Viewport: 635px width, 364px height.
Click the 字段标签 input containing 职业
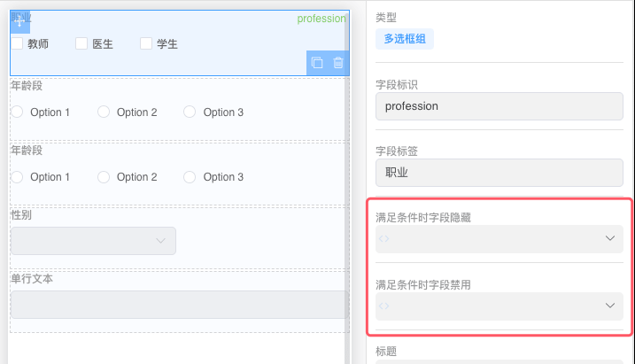pyautogui.click(x=500, y=173)
